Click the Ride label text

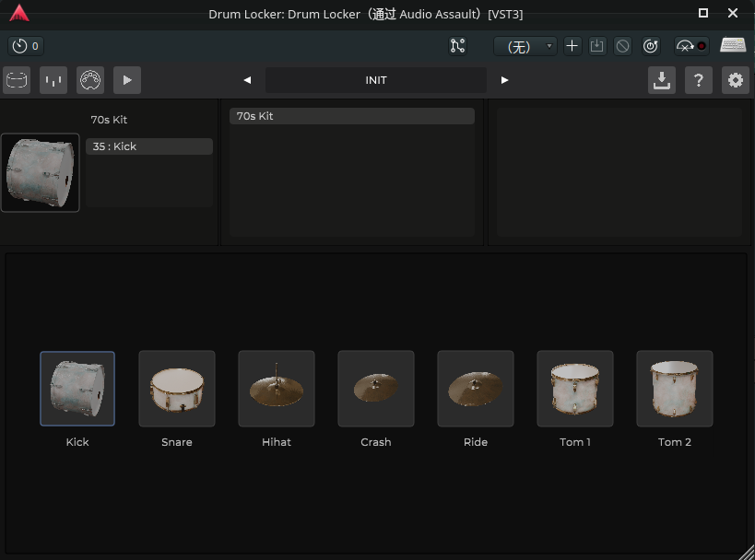pos(476,442)
